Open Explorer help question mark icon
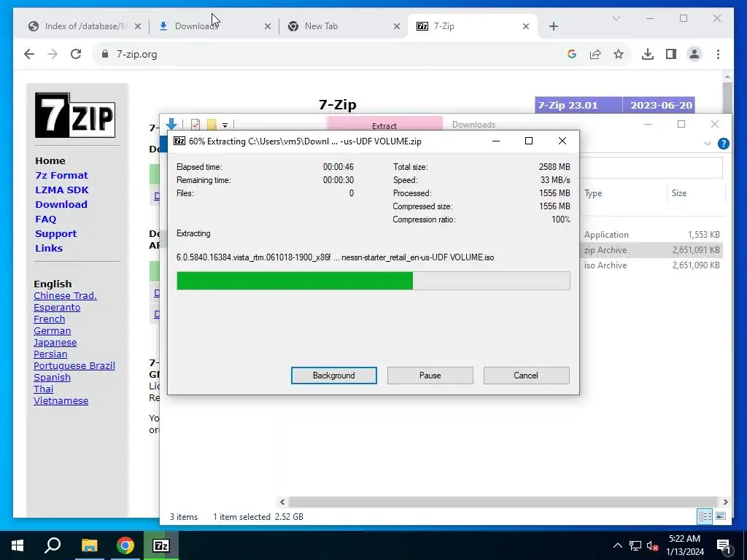Viewport: 747px width, 560px height. click(723, 144)
